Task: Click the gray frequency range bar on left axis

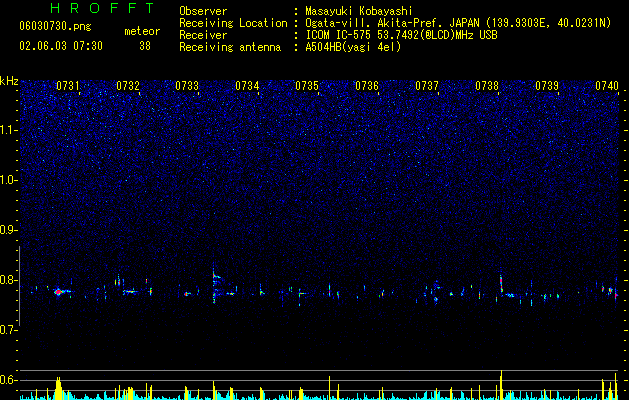Action: pyautogui.click(x=19, y=286)
